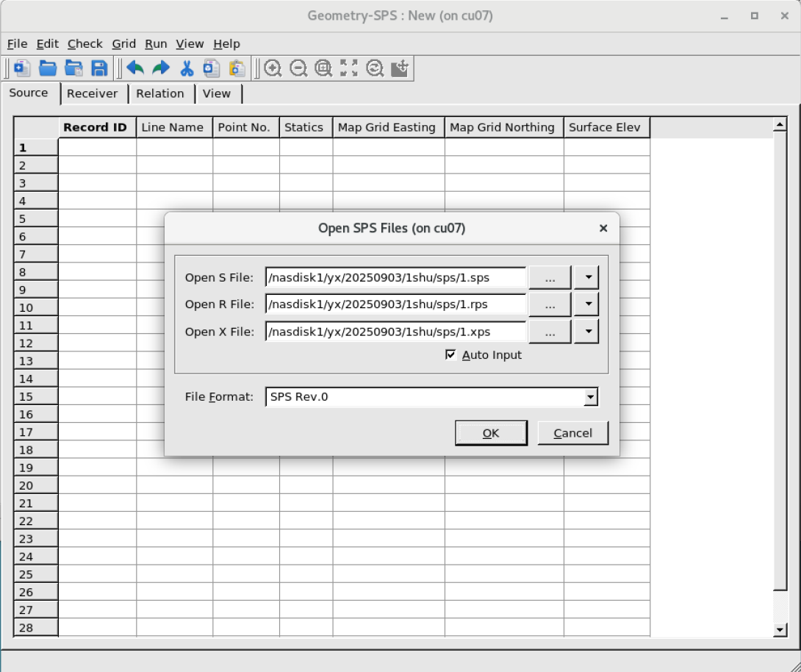Image resolution: width=801 pixels, height=672 pixels.
Task: Click the full-extent expand arrows icon
Action: coord(349,68)
